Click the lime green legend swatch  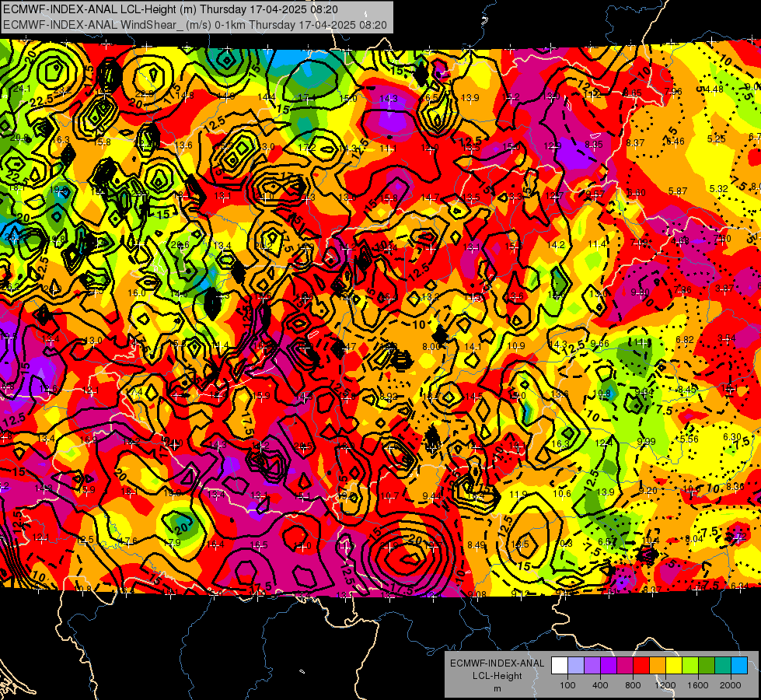tap(690, 666)
